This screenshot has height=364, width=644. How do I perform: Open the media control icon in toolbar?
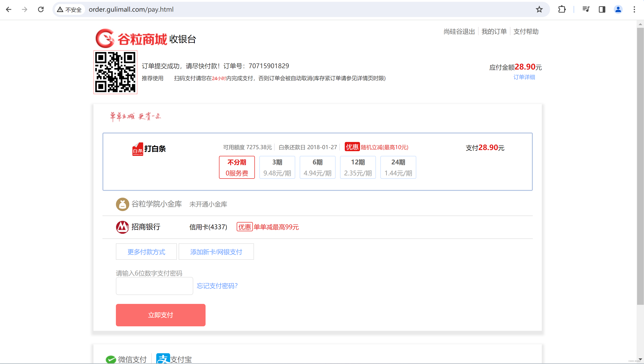[x=586, y=9]
